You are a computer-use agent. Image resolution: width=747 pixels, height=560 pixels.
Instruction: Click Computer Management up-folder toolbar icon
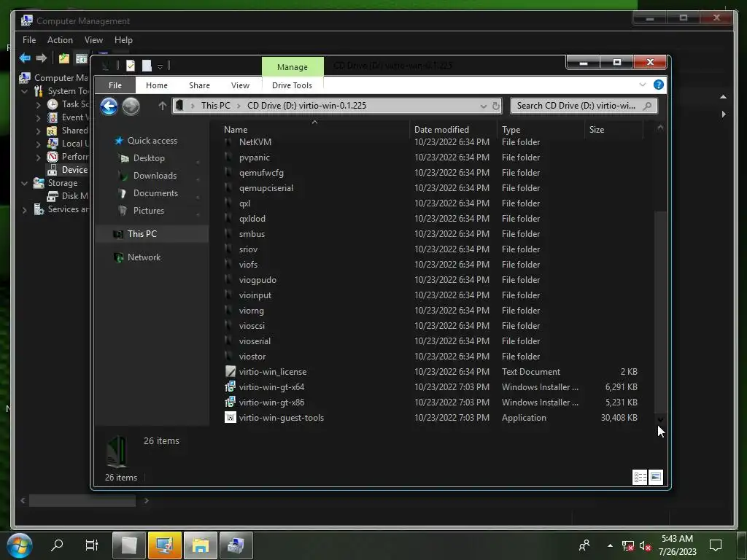(x=64, y=58)
